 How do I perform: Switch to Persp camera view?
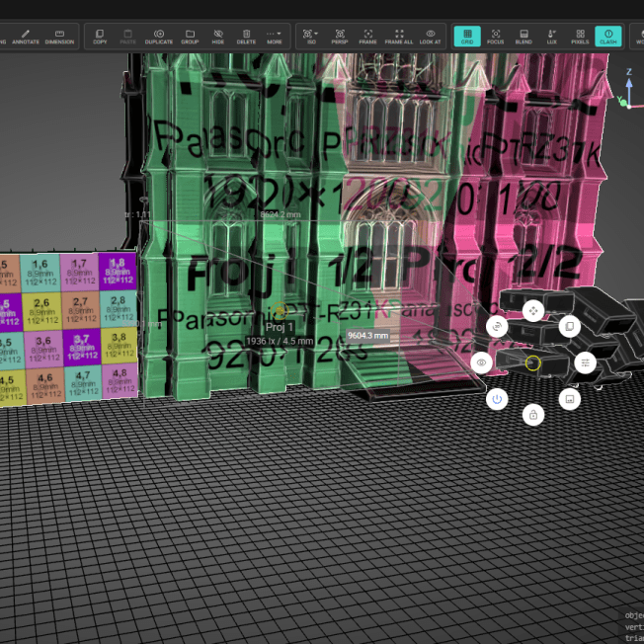340,37
